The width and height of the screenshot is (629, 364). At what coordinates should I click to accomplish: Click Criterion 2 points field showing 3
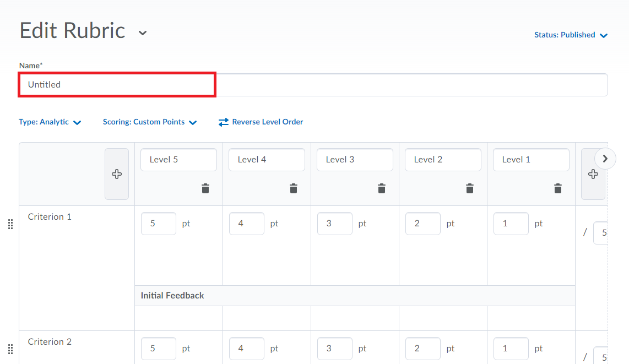click(x=334, y=349)
